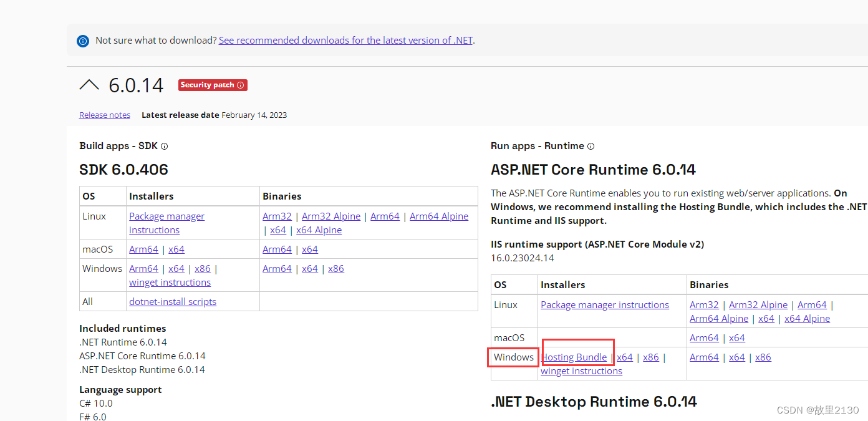This screenshot has width=868, height=421.
Task: Click the 'February 14, 2023' release date
Action: [x=254, y=115]
